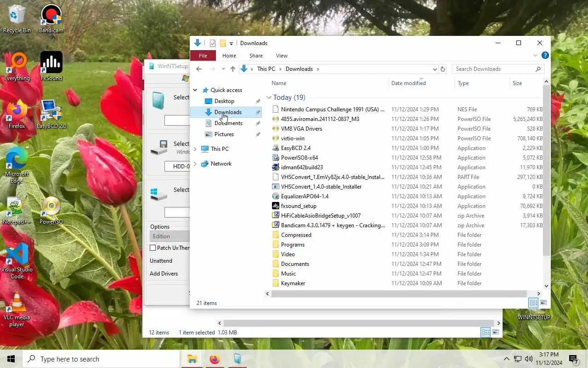This screenshot has width=588, height=368.
Task: Open the Customize Quick Access Toolbar dropdown
Action: coord(231,43)
